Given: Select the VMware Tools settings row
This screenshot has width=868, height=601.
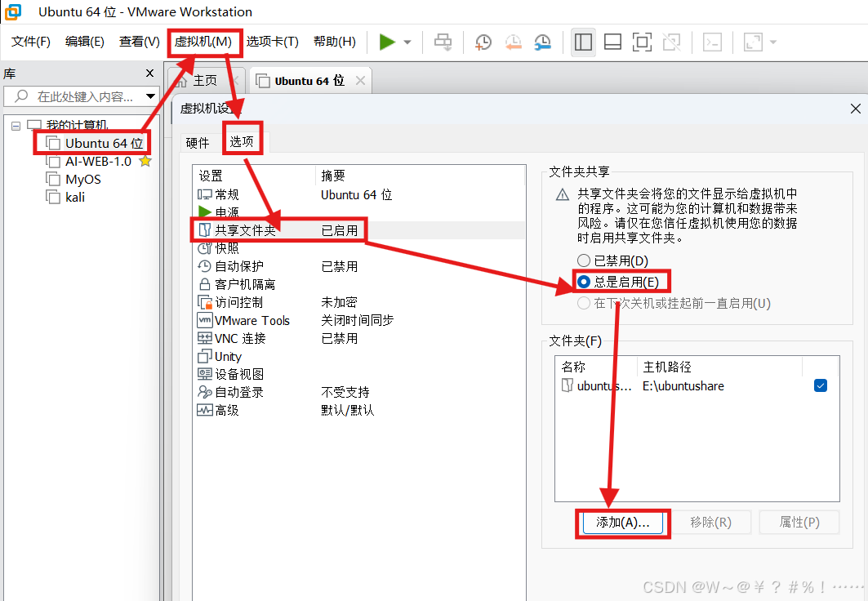Looking at the screenshot, I should coord(358,320).
